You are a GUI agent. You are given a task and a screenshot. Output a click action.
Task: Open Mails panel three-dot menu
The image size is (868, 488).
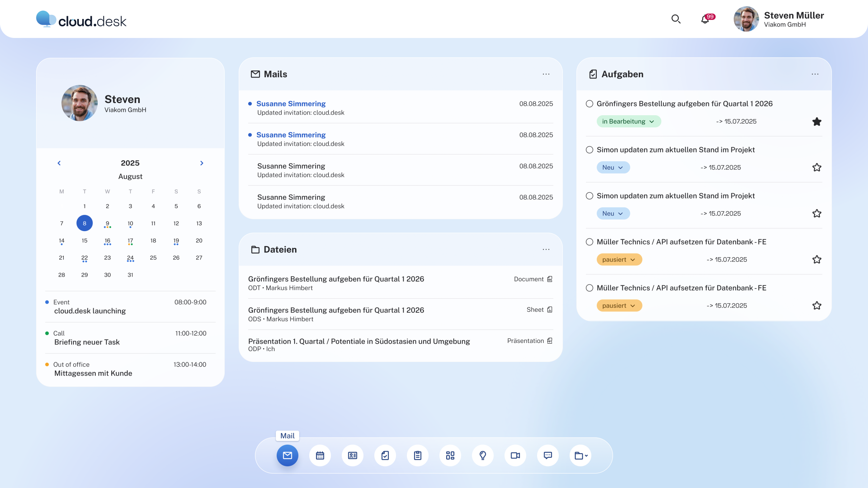pos(546,74)
